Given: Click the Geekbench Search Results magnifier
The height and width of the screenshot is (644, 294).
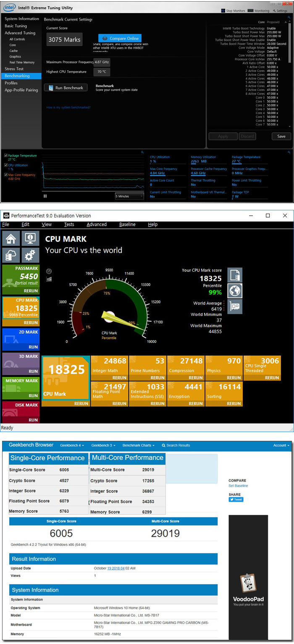Looking at the screenshot, I should click(163, 445).
